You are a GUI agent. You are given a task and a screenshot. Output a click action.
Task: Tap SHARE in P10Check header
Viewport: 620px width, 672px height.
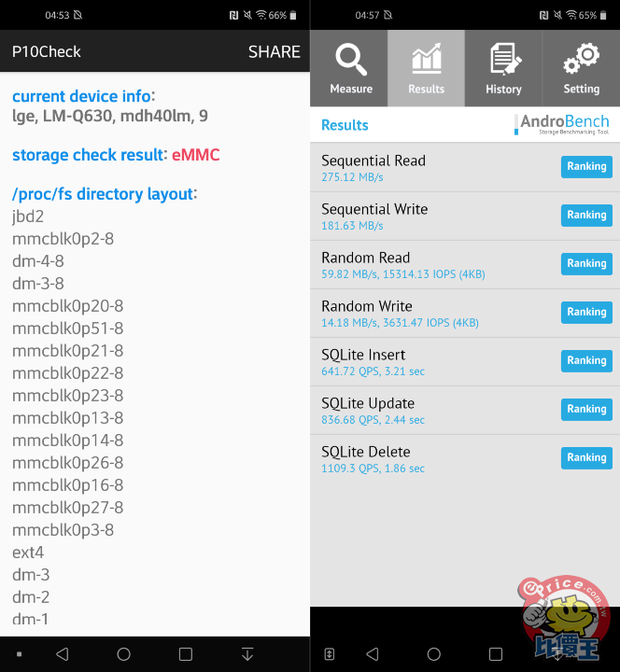(274, 51)
